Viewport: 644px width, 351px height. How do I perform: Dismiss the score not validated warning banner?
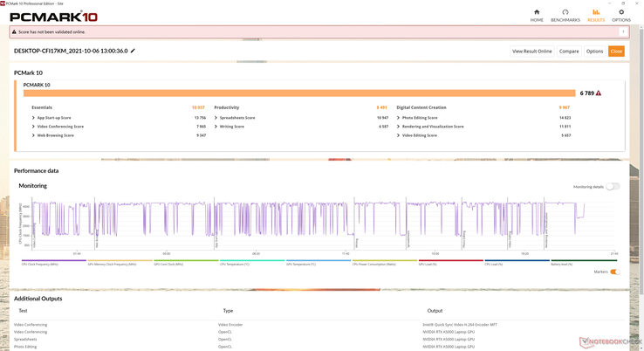[x=623, y=31]
